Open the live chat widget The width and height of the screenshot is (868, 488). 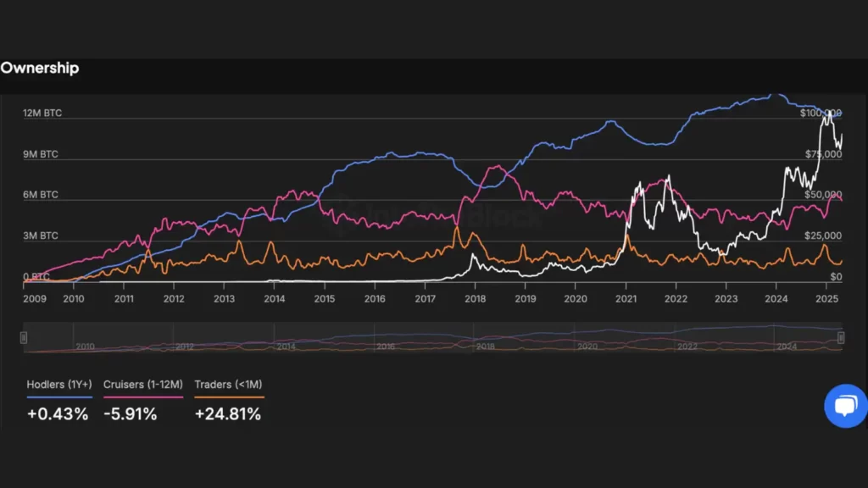tap(844, 406)
